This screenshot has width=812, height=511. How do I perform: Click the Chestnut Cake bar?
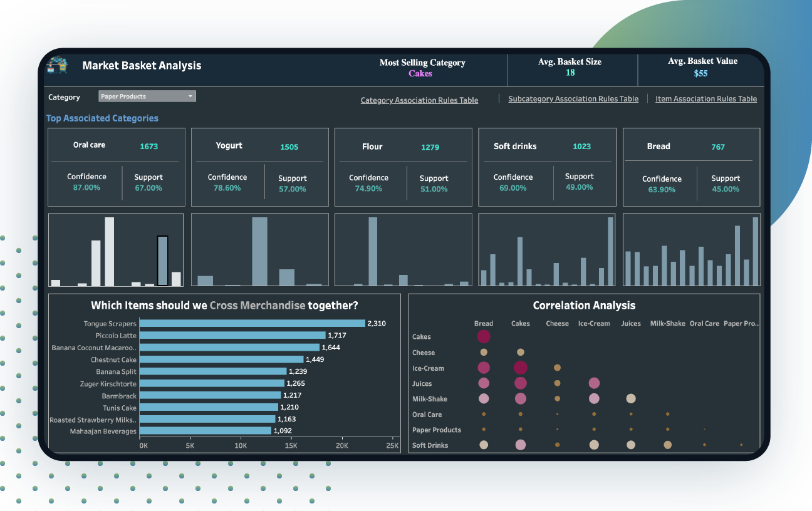click(x=221, y=359)
